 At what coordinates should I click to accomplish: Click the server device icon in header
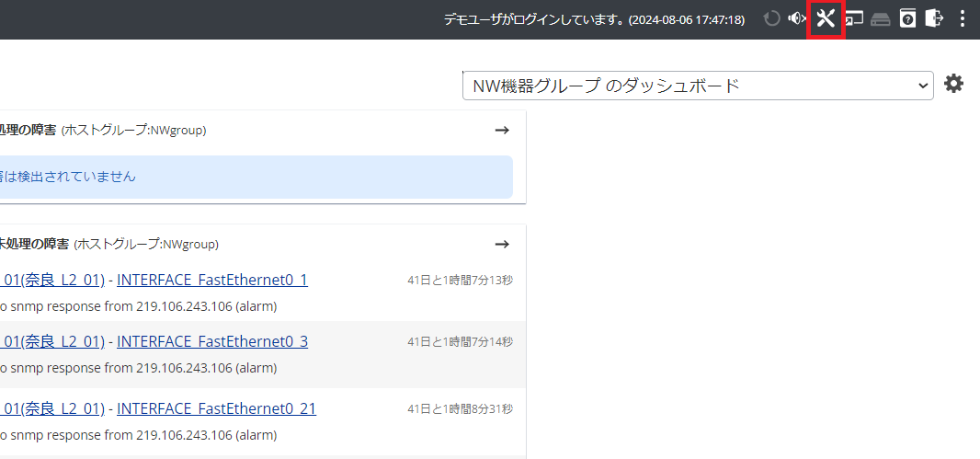pyautogui.click(x=881, y=19)
